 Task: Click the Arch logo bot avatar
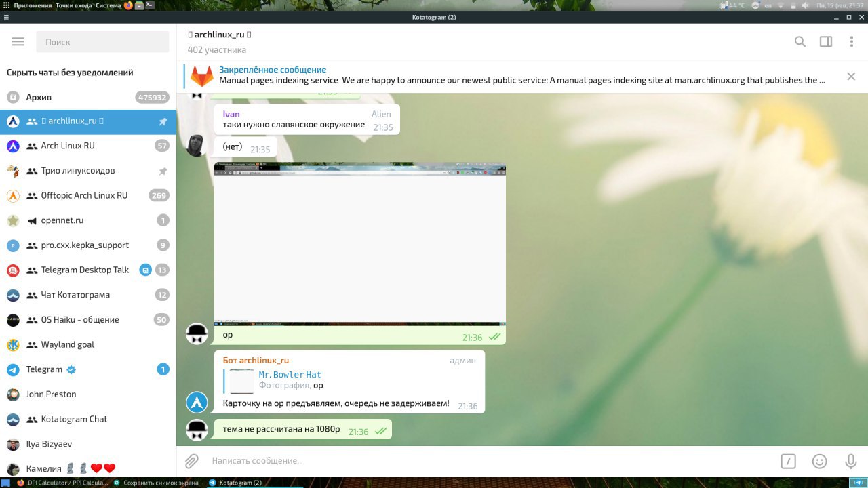pyautogui.click(x=197, y=403)
